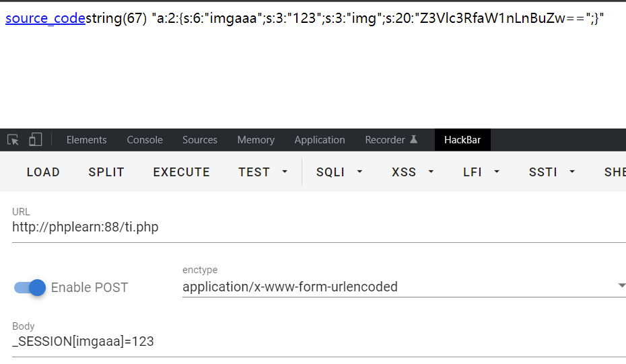The image size is (626, 364).
Task: Expand the SSTI dropdown menu
Action: coord(552,172)
